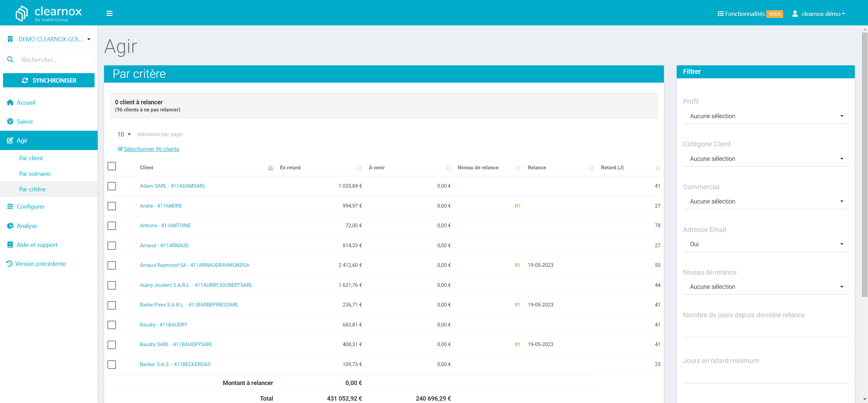Open client link "Andre - 411ANDRE"
Screen dimensions: 868x403
pyautogui.click(x=161, y=206)
